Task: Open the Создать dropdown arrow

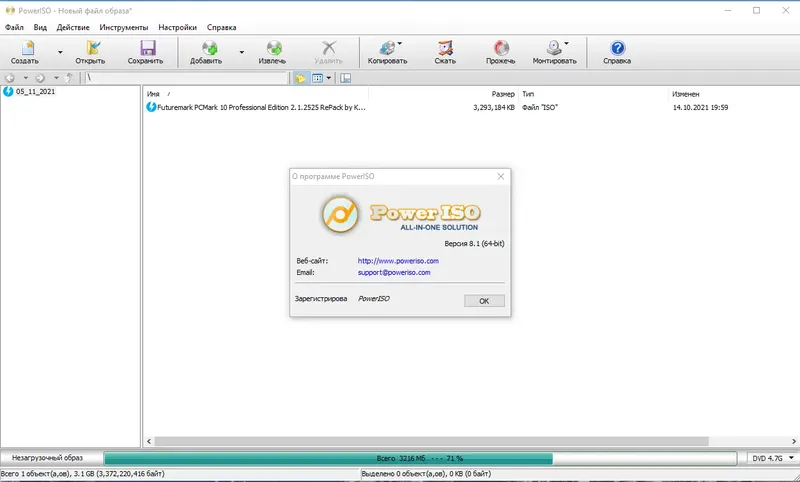Action: pyautogui.click(x=60, y=52)
